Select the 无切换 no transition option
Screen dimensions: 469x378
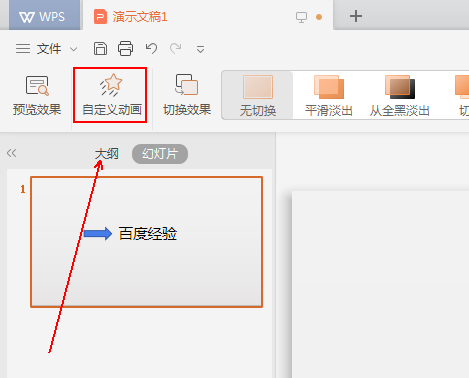point(258,95)
